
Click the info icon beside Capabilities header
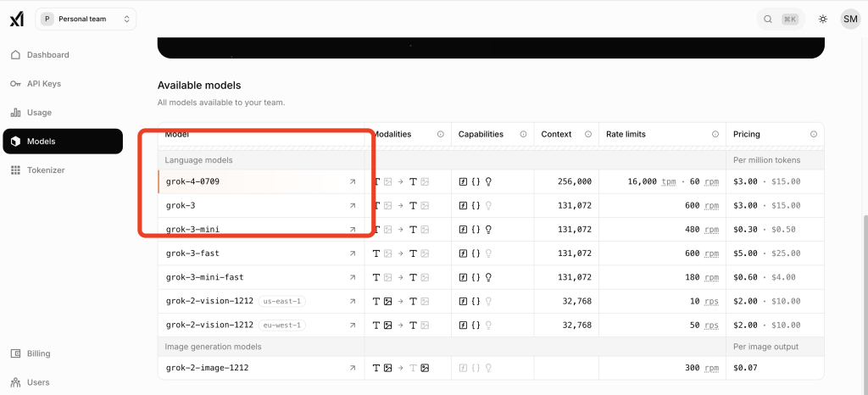point(523,134)
